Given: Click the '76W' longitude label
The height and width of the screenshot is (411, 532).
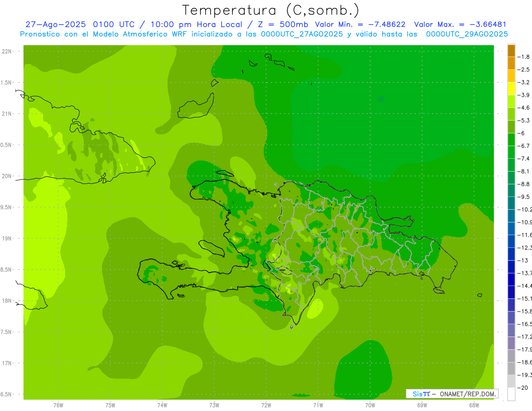Looking at the screenshot, I should tap(58, 405).
